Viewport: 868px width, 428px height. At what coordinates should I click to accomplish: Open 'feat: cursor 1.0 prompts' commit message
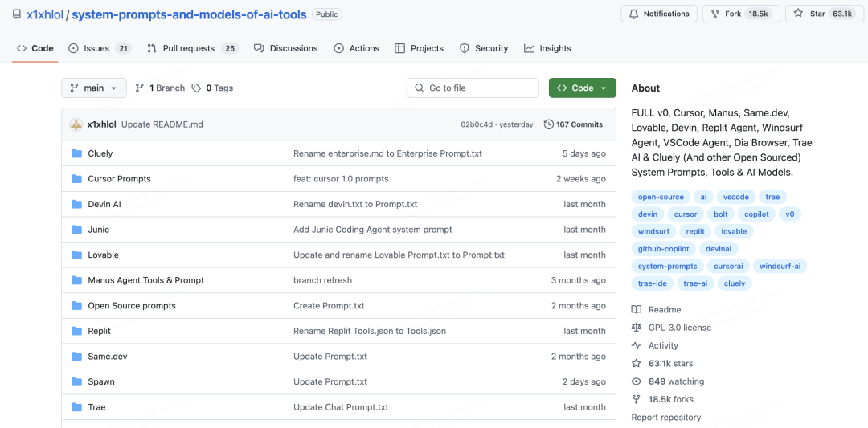[341, 178]
